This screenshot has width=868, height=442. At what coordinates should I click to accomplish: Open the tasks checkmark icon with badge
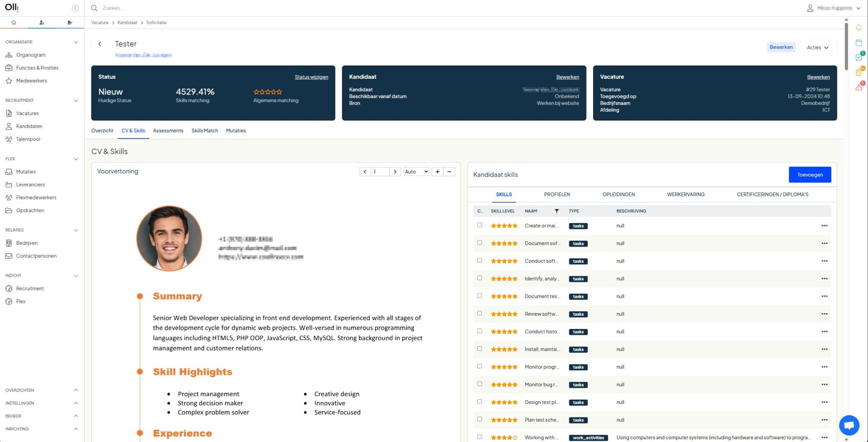click(859, 57)
